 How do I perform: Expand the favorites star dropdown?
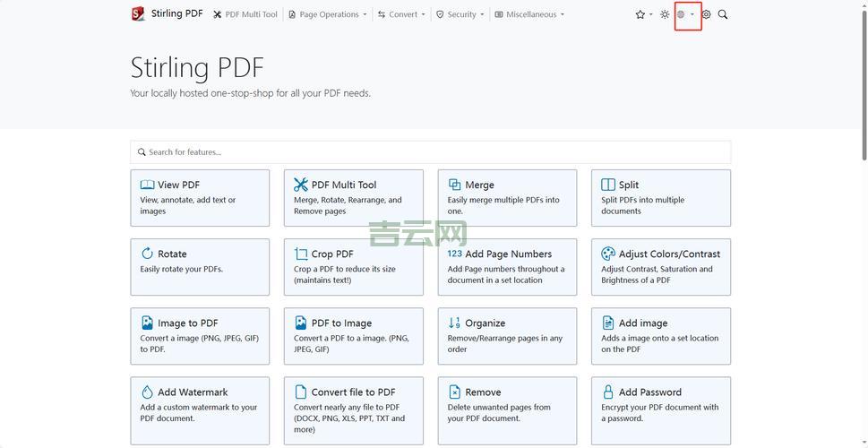(x=643, y=14)
